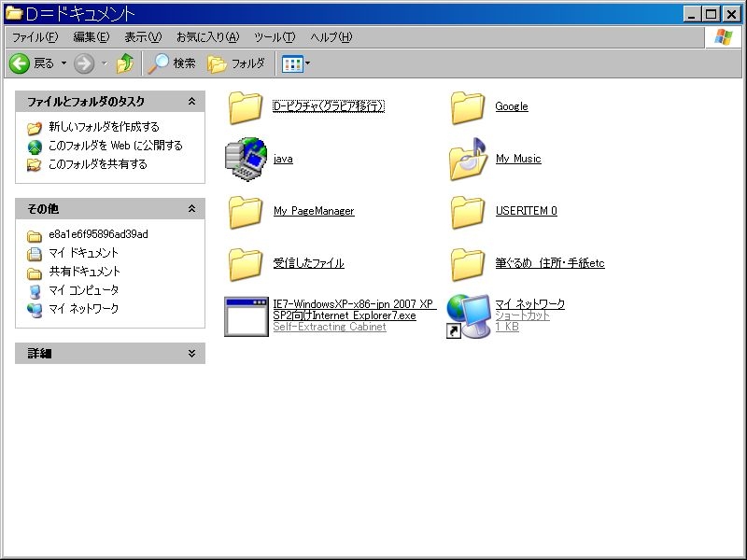Viewport: 747px width, 560px height.
Task: Expand the 詳細 panel
Action: pos(191,354)
